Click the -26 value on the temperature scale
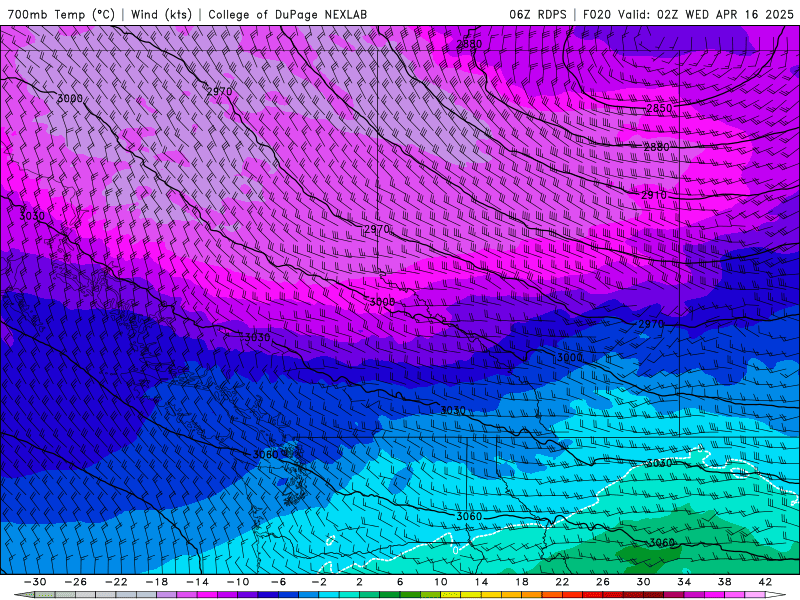The image size is (800, 600). [x=76, y=582]
